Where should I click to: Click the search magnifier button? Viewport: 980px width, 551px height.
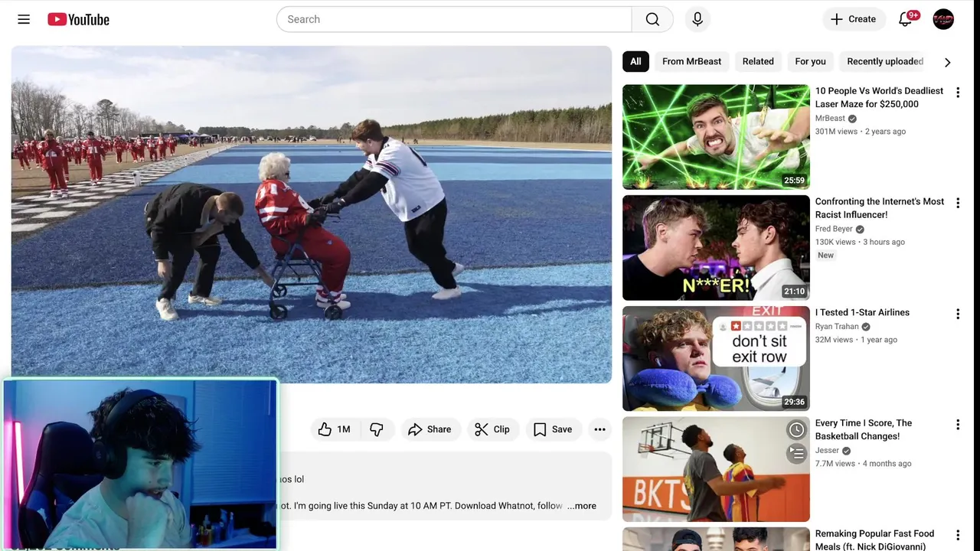point(652,19)
